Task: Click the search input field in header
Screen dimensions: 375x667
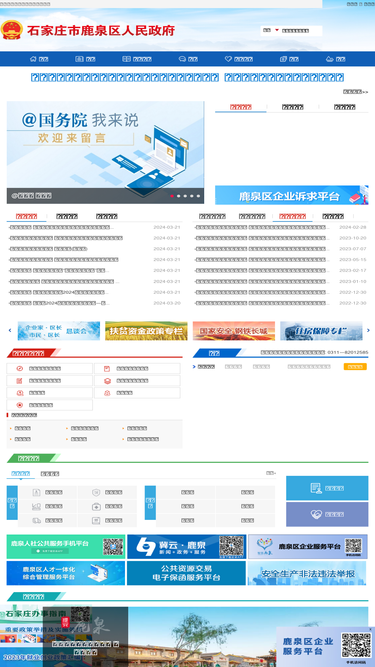Action: [x=301, y=31]
